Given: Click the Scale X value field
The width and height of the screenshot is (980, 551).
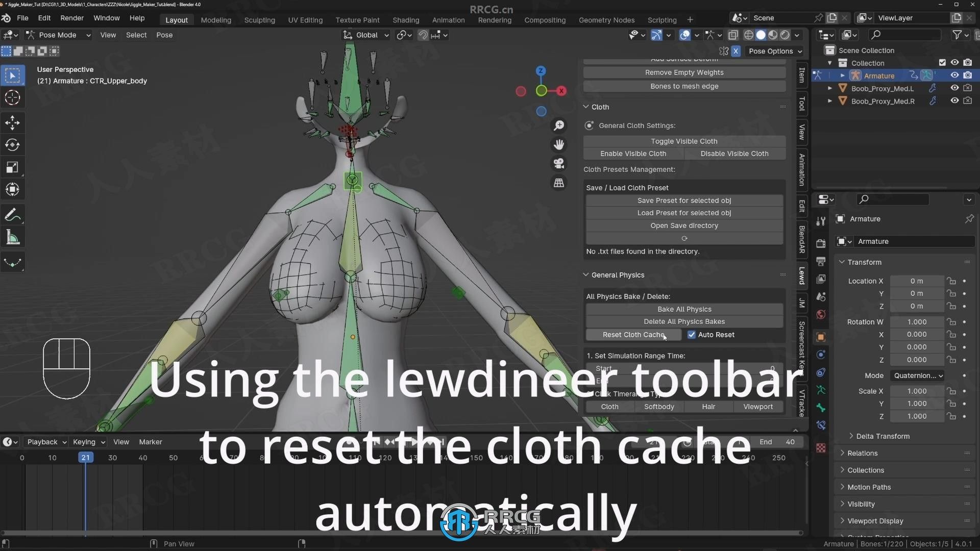Looking at the screenshot, I should click(917, 391).
